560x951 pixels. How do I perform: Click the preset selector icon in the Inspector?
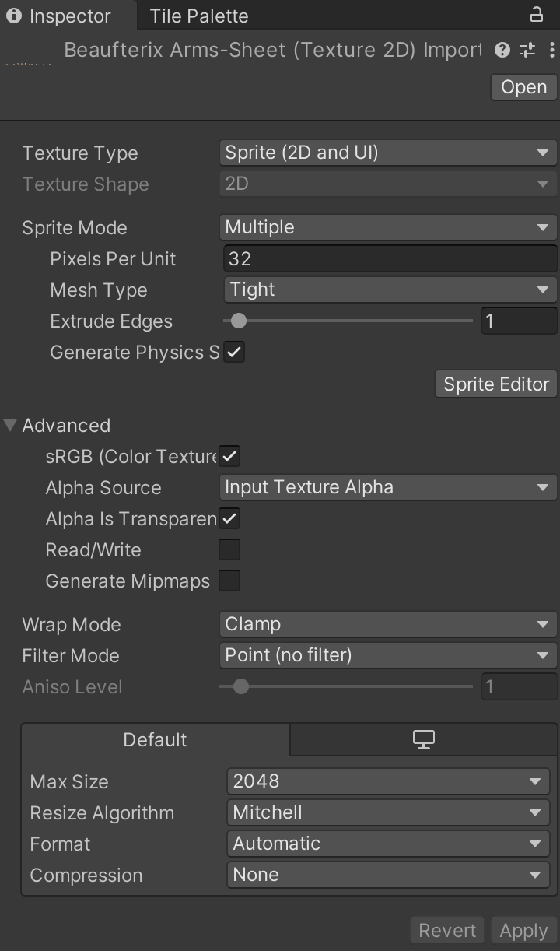527,50
